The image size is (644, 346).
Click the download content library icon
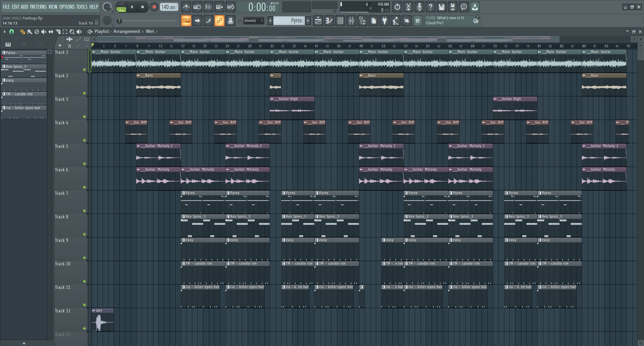tap(475, 7)
